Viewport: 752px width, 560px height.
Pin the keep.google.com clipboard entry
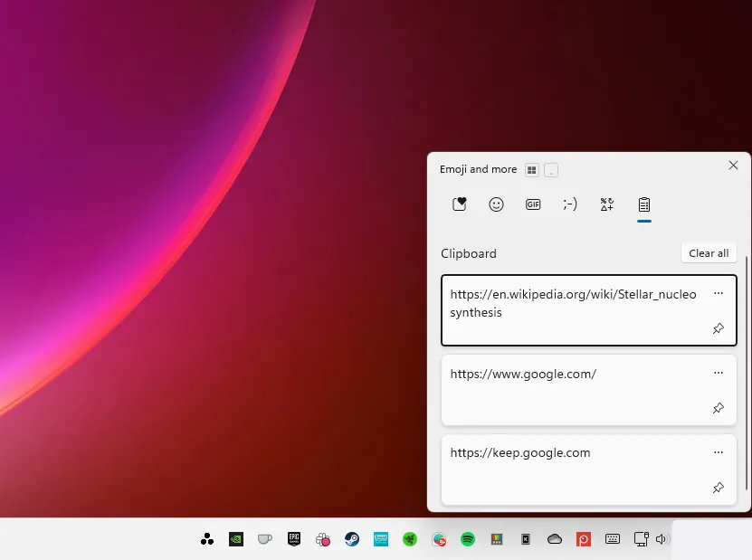(718, 488)
